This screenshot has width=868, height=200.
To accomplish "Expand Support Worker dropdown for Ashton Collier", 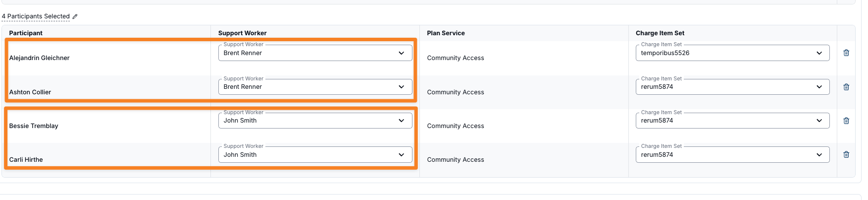I will click(315, 87).
